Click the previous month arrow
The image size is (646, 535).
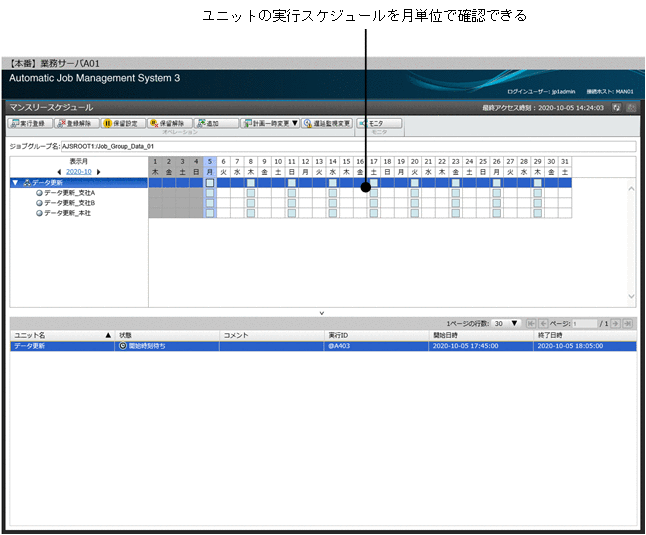[58, 172]
